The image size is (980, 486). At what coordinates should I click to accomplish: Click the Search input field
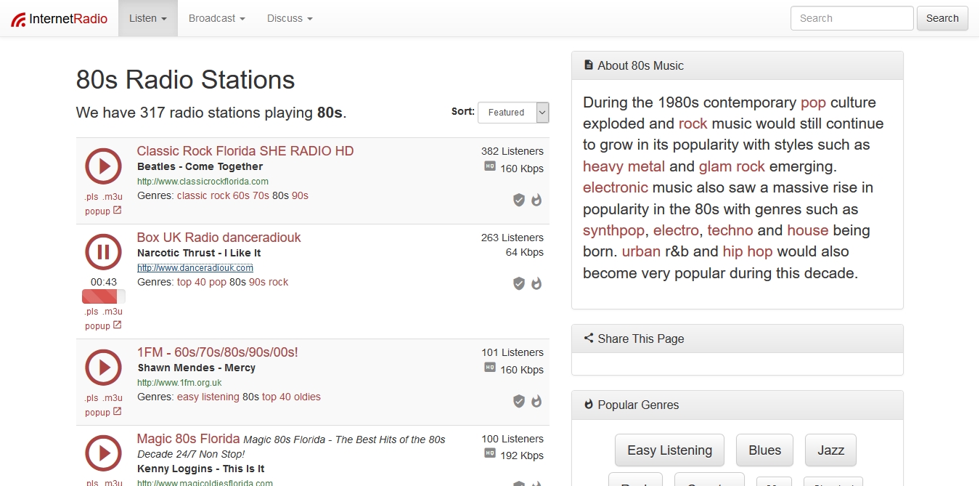coord(852,18)
